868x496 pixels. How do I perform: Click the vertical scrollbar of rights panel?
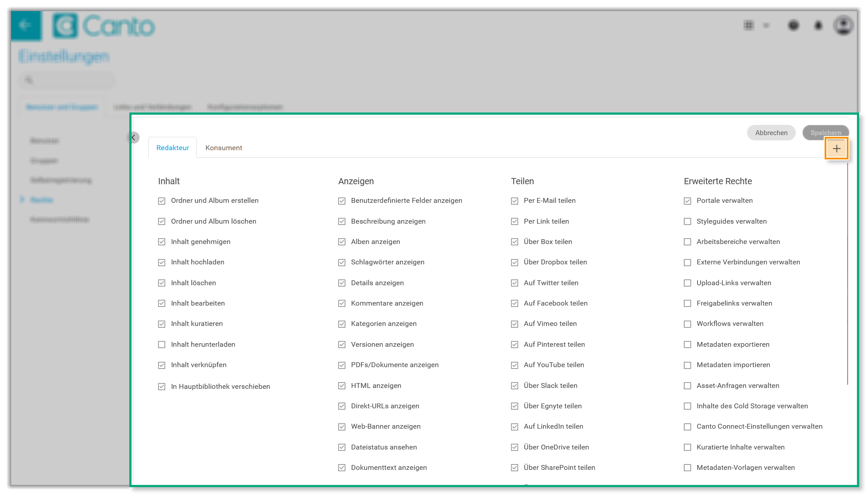pyautogui.click(x=848, y=274)
